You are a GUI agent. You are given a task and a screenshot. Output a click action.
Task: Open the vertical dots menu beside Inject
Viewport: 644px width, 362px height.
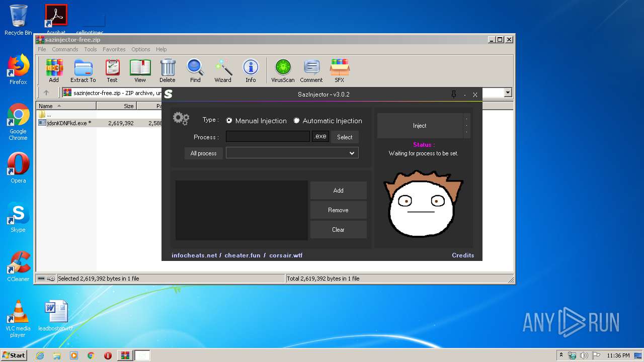pos(467,126)
